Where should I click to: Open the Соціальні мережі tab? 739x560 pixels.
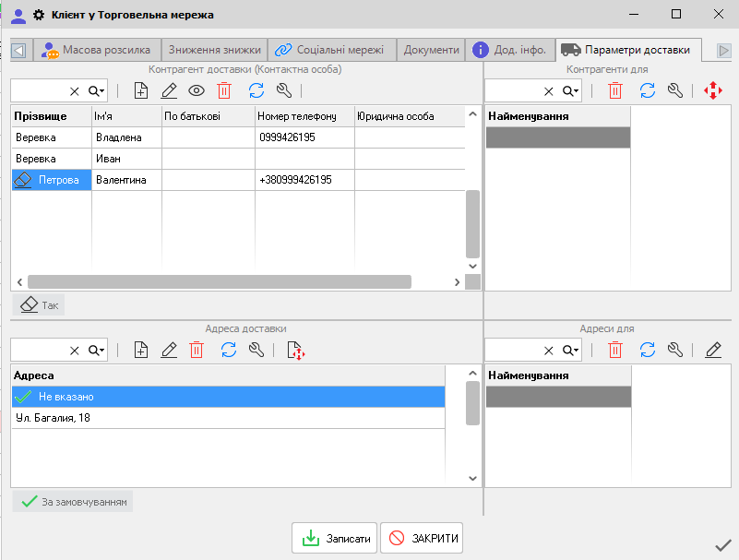coord(331,50)
